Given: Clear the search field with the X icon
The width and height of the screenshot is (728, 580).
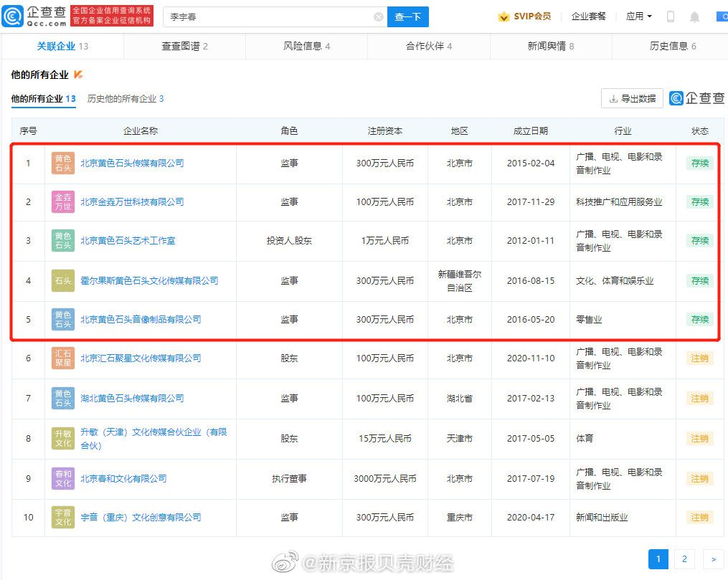Looking at the screenshot, I should [379, 17].
